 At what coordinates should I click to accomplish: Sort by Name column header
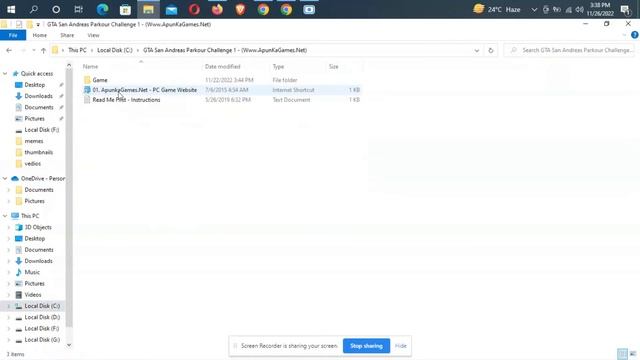click(91, 67)
